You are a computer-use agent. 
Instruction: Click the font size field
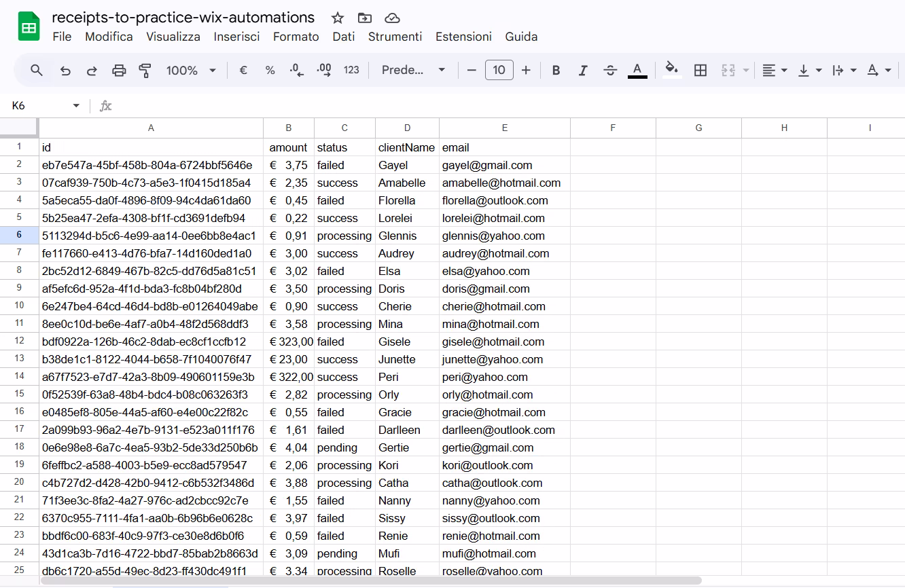pyautogui.click(x=499, y=70)
